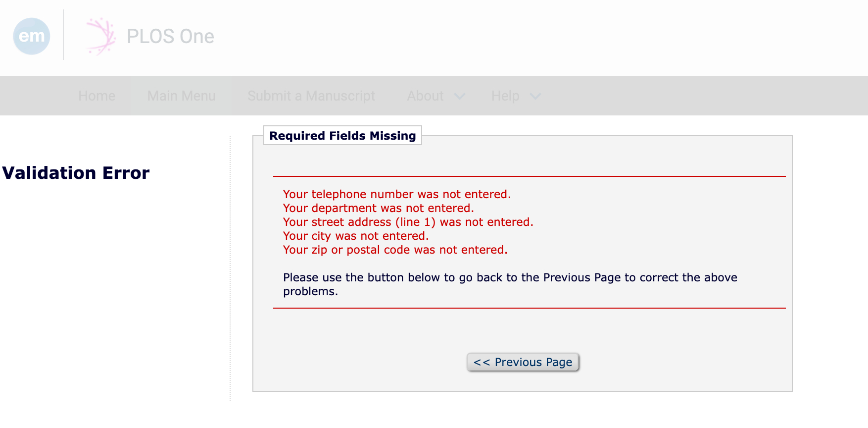Select Submit a Manuscript in the navigation bar
Screen dimensions: 868x428
(x=311, y=96)
